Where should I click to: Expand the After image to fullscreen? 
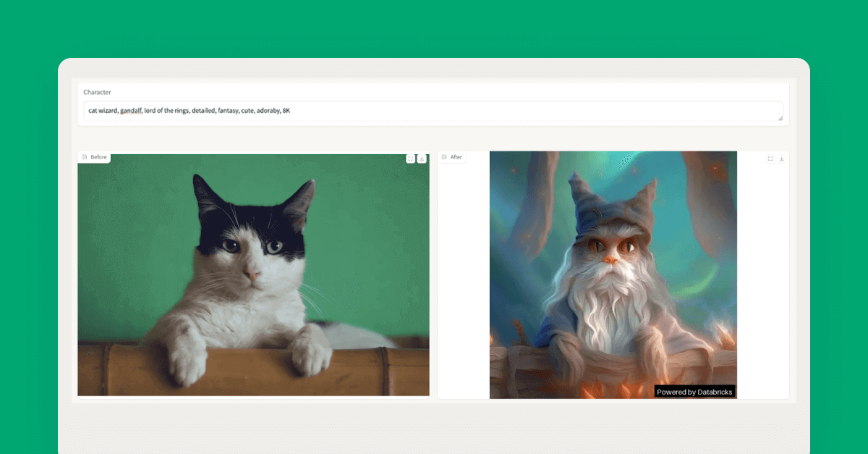(770, 159)
